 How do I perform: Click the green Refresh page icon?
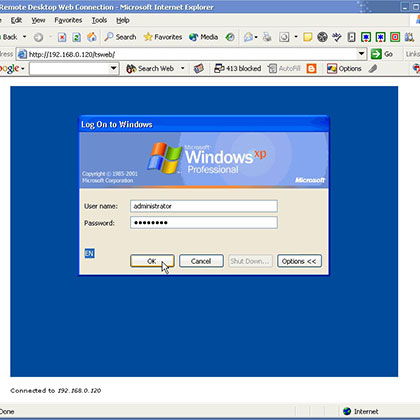pos(76,37)
